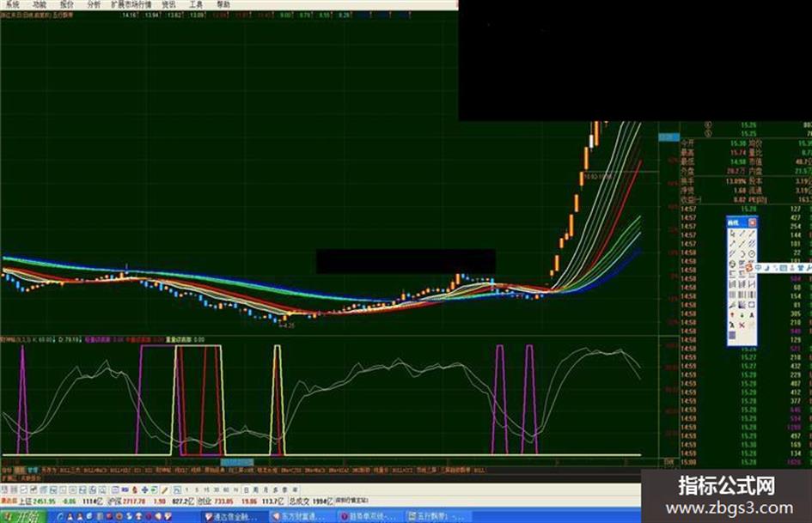Click the 最高 label in quote panel

point(687,152)
